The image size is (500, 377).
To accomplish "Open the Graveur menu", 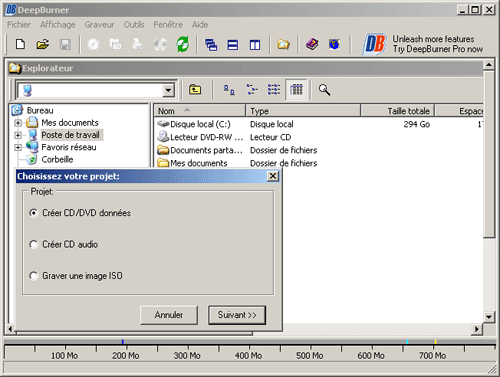I will pyautogui.click(x=99, y=25).
